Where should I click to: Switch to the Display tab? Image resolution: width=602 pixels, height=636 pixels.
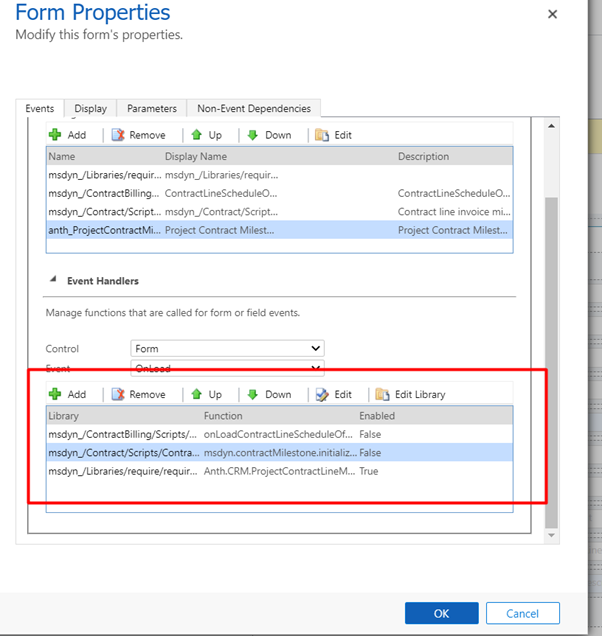coord(90,108)
